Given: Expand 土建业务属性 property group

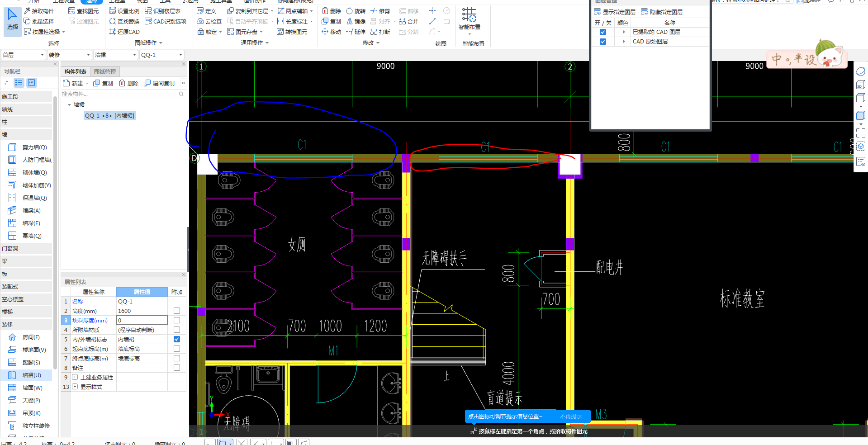Looking at the screenshot, I should (x=75, y=377).
